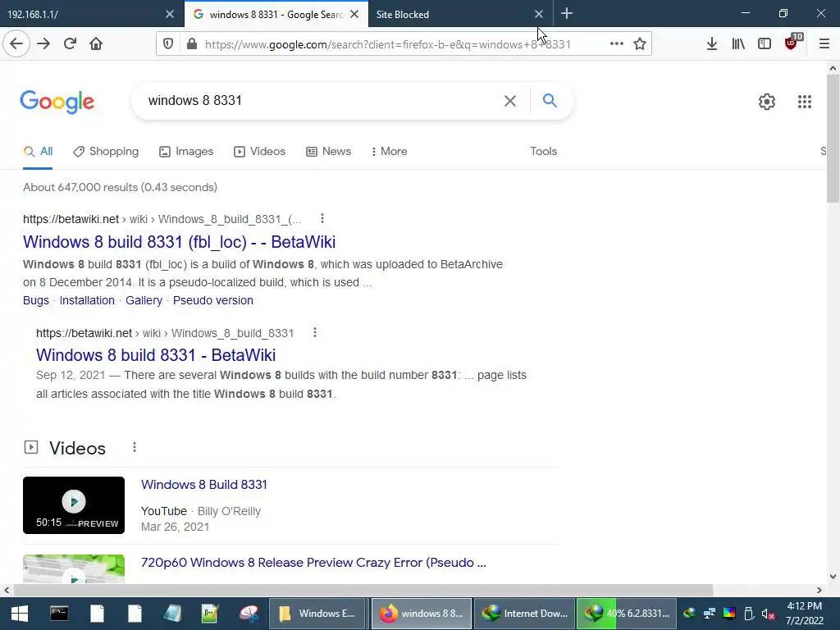The width and height of the screenshot is (840, 630).
Task: Go back with the browser back arrow
Action: [16, 43]
